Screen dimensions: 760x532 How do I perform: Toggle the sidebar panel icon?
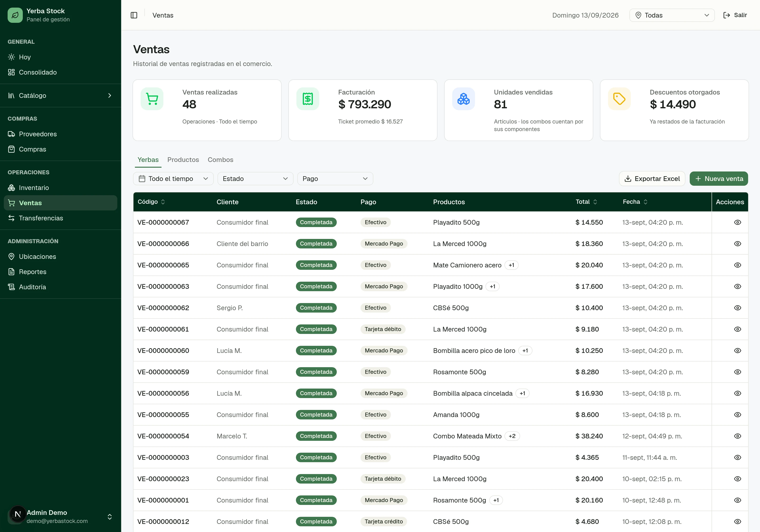(x=134, y=15)
